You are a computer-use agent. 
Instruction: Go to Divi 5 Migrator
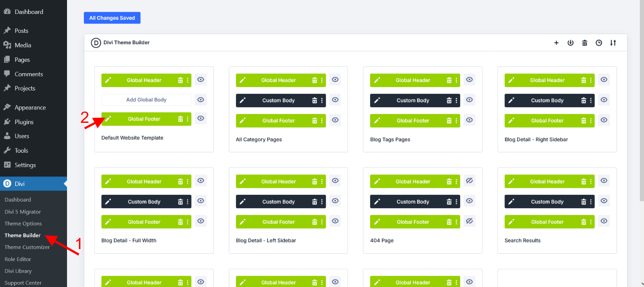click(x=23, y=212)
